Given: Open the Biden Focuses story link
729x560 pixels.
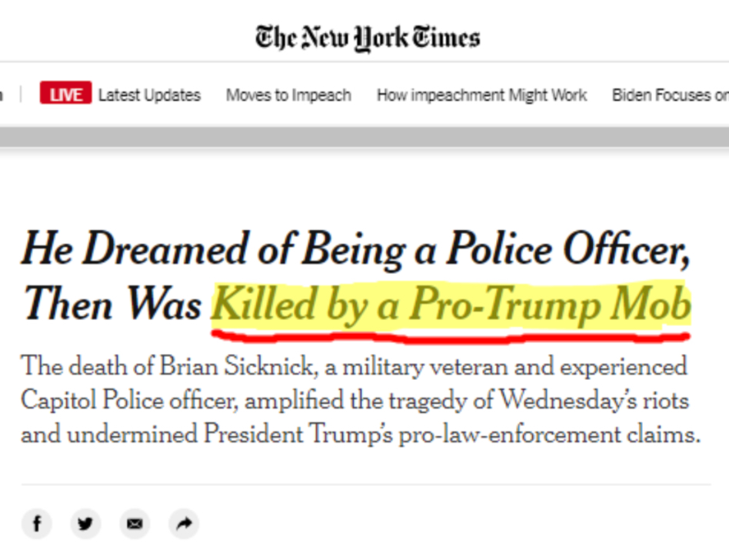Looking at the screenshot, I should click(671, 95).
